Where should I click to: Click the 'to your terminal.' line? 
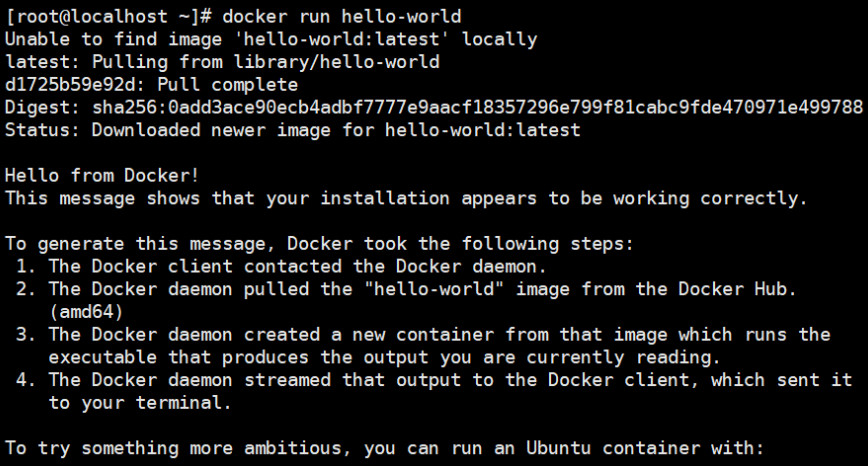click(x=140, y=402)
